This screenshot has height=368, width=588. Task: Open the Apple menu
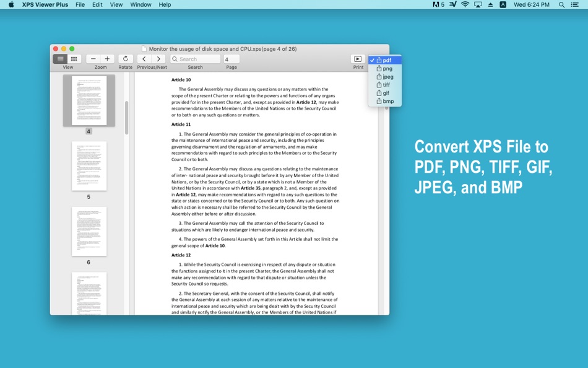11,4
